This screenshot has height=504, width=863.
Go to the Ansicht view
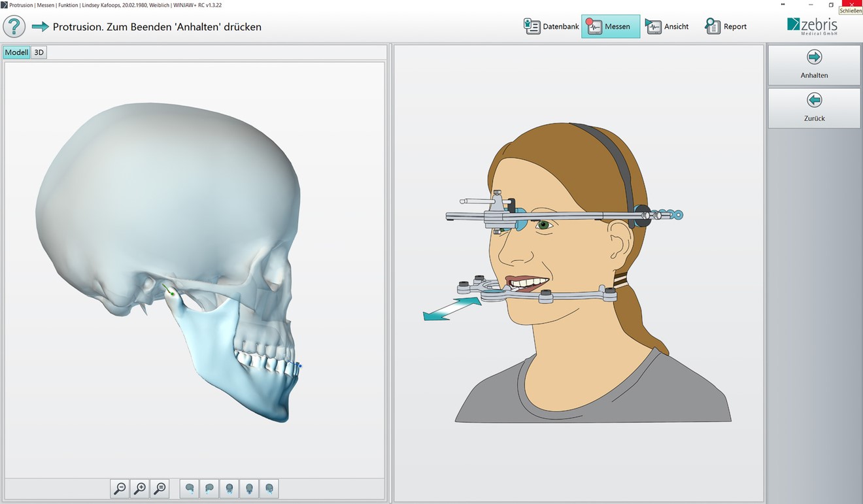667,27
